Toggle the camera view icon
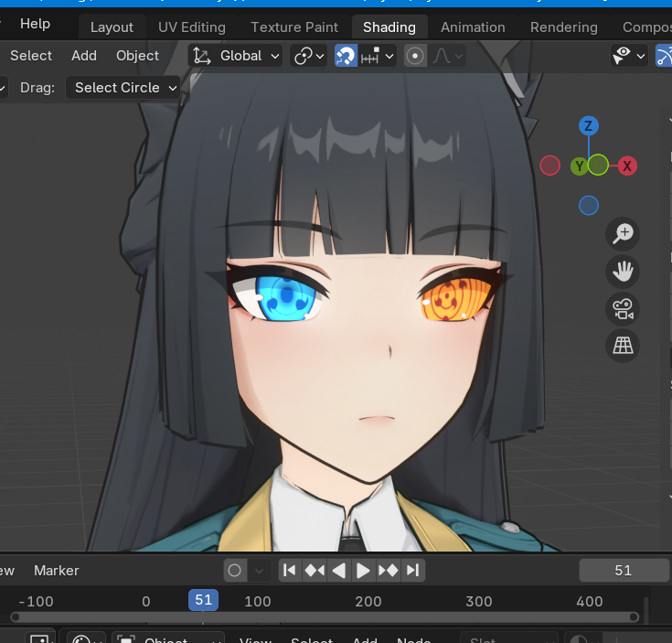This screenshot has width=672, height=643. point(623,309)
